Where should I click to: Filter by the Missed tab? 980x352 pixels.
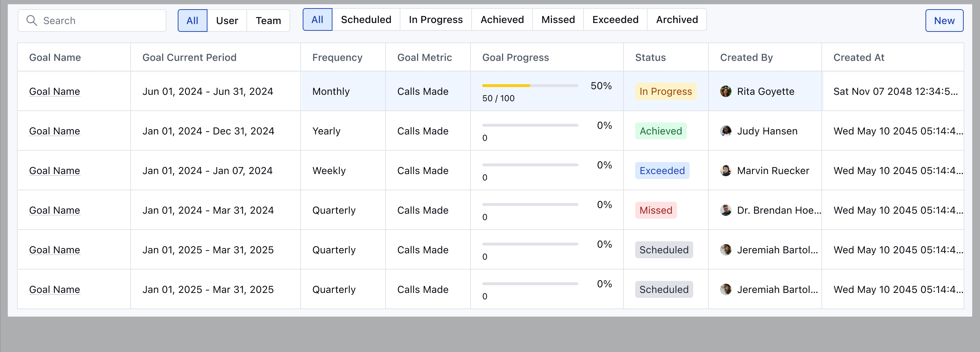(x=558, y=19)
